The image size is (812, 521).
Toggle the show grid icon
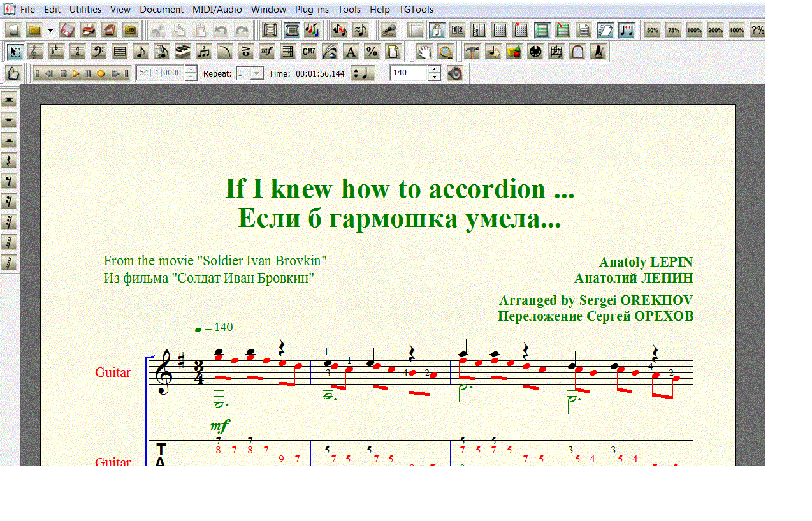pos(500,30)
